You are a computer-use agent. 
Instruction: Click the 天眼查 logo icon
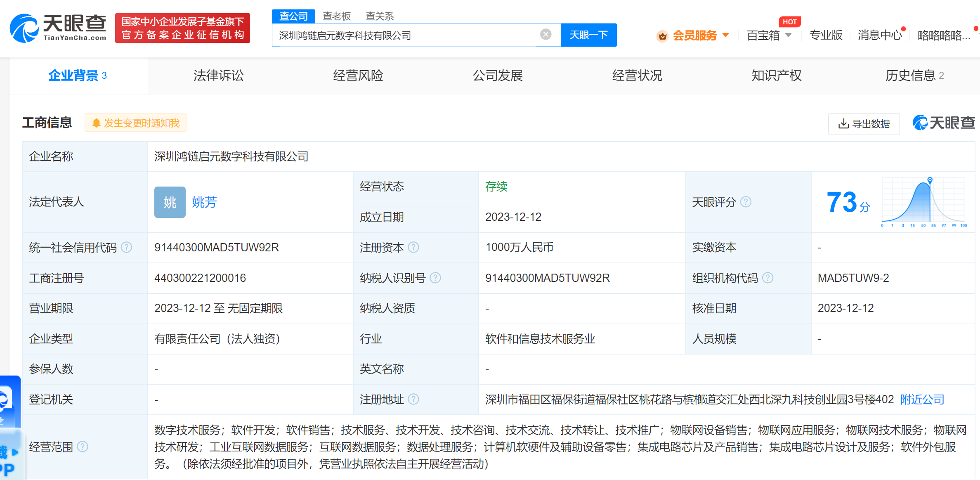click(24, 27)
